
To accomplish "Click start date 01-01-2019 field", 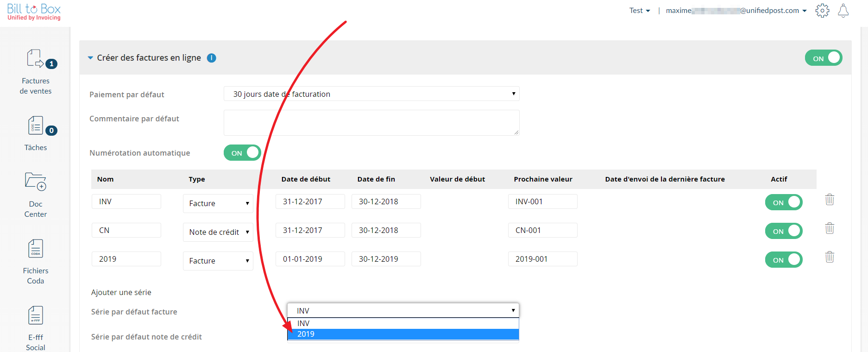I will click(310, 259).
